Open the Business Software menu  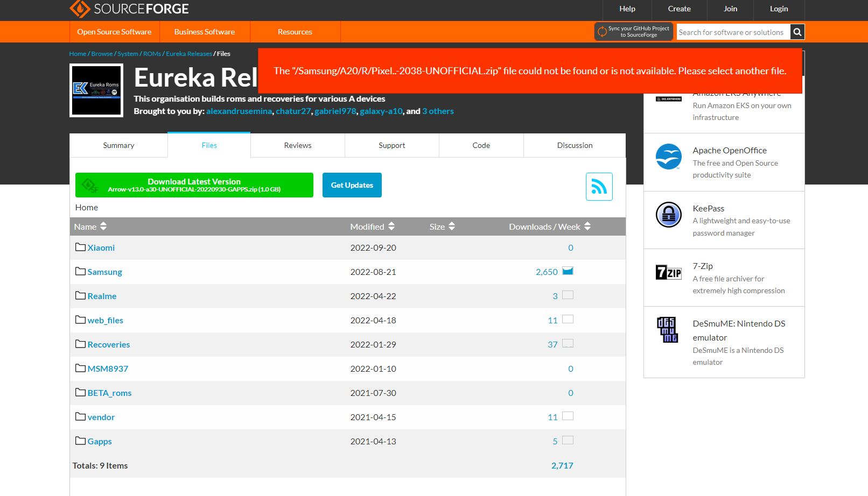click(205, 32)
